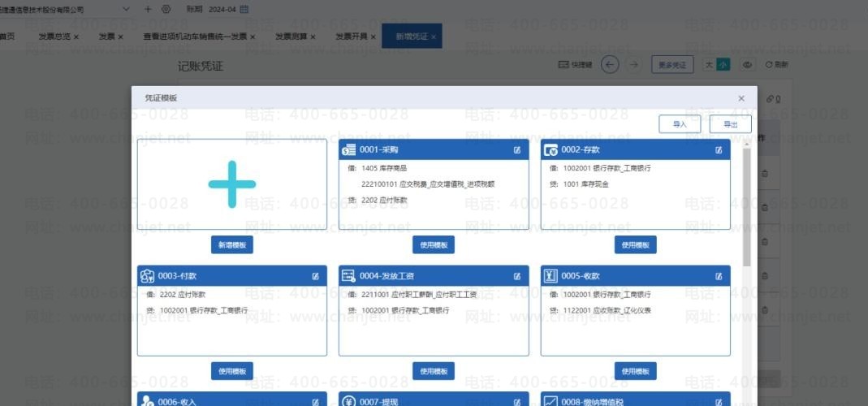Open the 账期 calendar picker icon
868x406 pixels.
click(244, 9)
